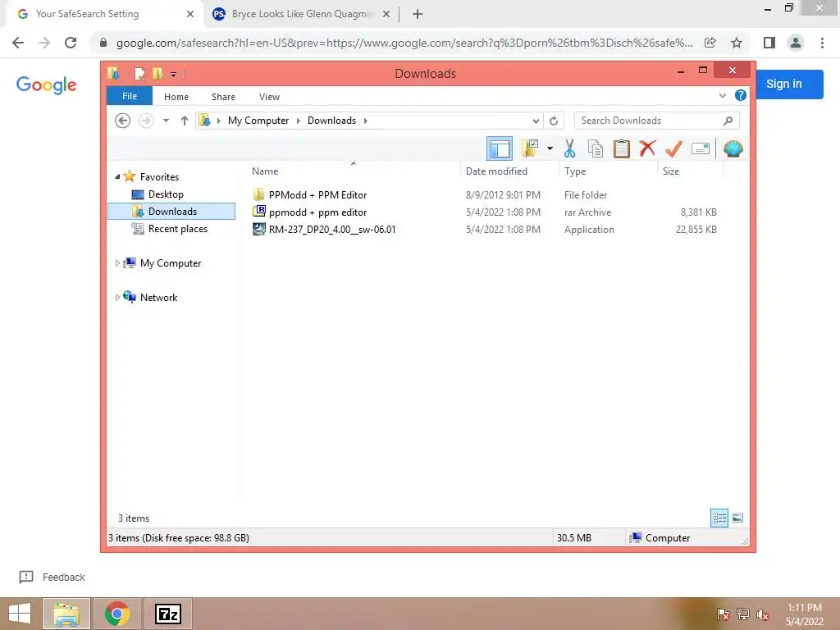
Task: Reload the Chrome page
Action: point(71,43)
